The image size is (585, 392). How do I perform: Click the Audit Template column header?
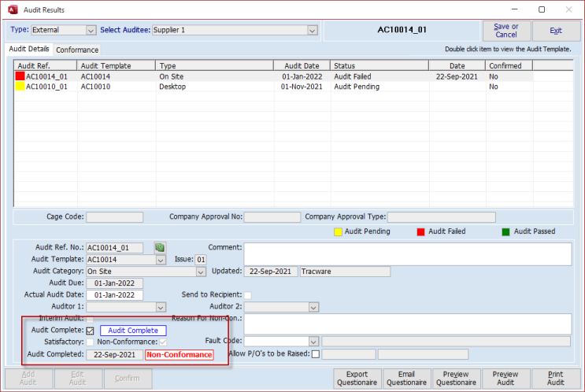pyautogui.click(x=117, y=65)
